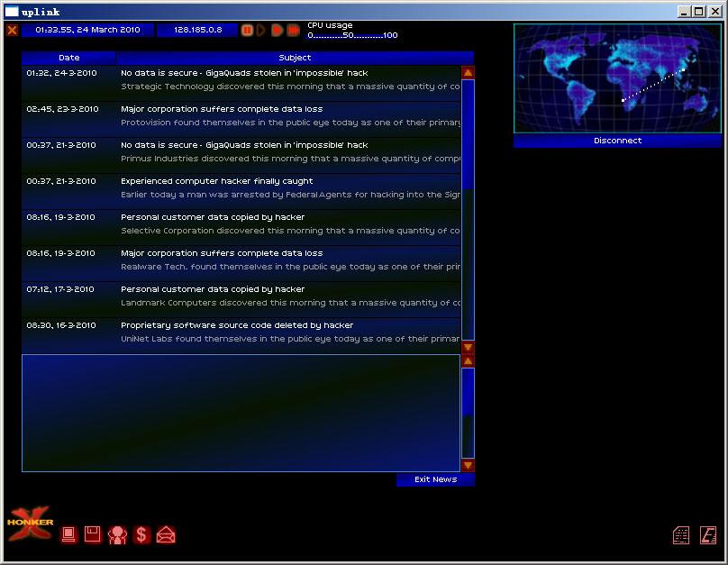The image size is (728, 565).
Task: Open the finance dollar sign icon
Action: point(141,535)
